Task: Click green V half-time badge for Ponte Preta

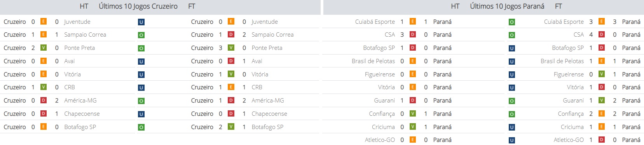Action: click(x=44, y=48)
